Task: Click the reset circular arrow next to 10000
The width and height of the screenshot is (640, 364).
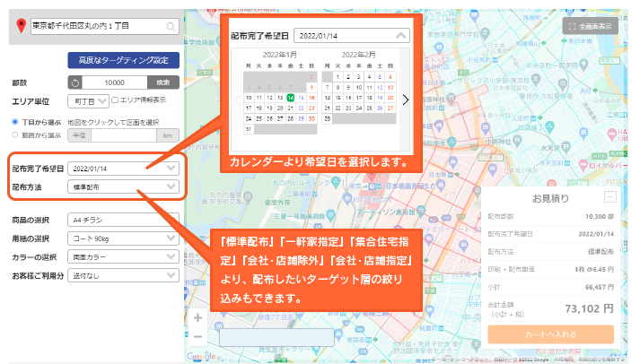Action: click(x=75, y=82)
